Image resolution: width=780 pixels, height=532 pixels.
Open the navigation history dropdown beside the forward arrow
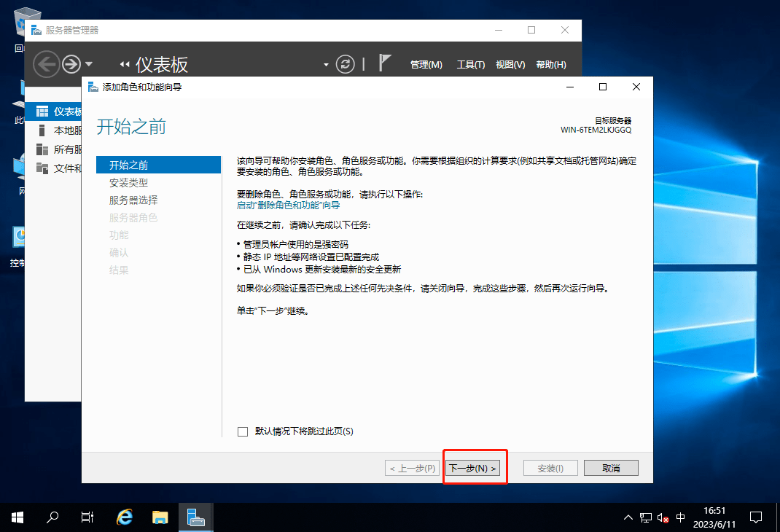(89, 64)
